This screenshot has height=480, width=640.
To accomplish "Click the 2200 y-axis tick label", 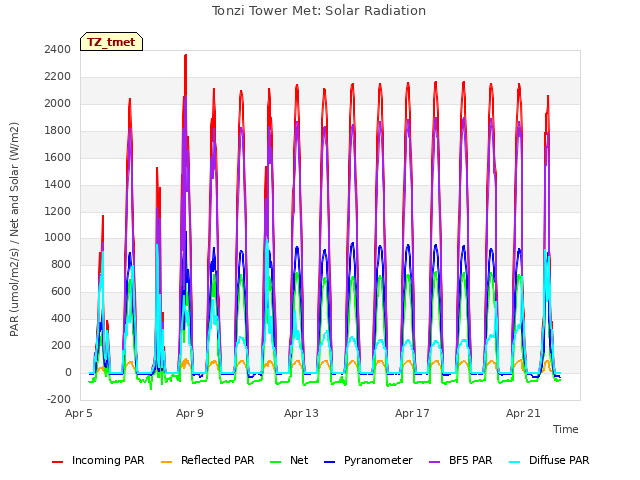I will tap(58, 77).
